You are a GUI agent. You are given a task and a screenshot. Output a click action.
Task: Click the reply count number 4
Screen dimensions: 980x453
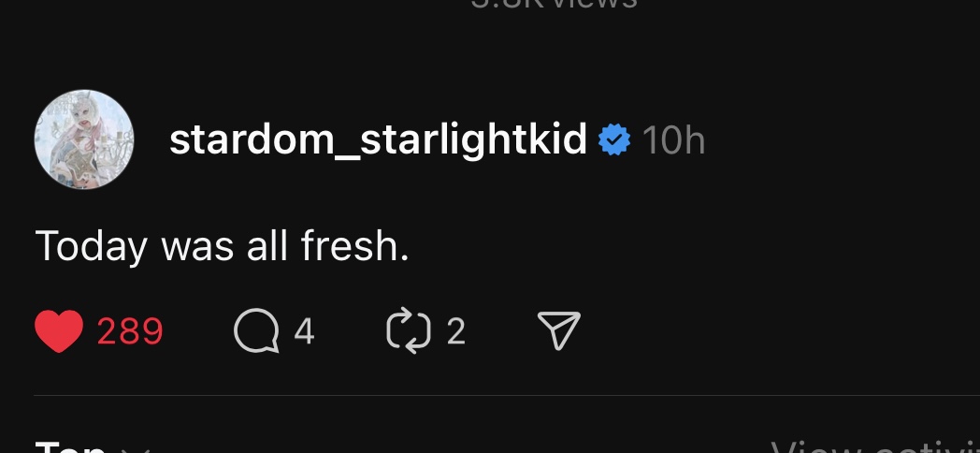point(304,331)
